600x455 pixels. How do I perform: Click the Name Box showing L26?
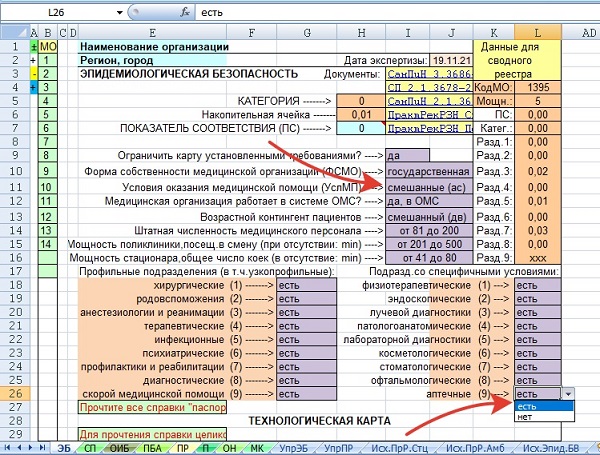tap(57, 13)
